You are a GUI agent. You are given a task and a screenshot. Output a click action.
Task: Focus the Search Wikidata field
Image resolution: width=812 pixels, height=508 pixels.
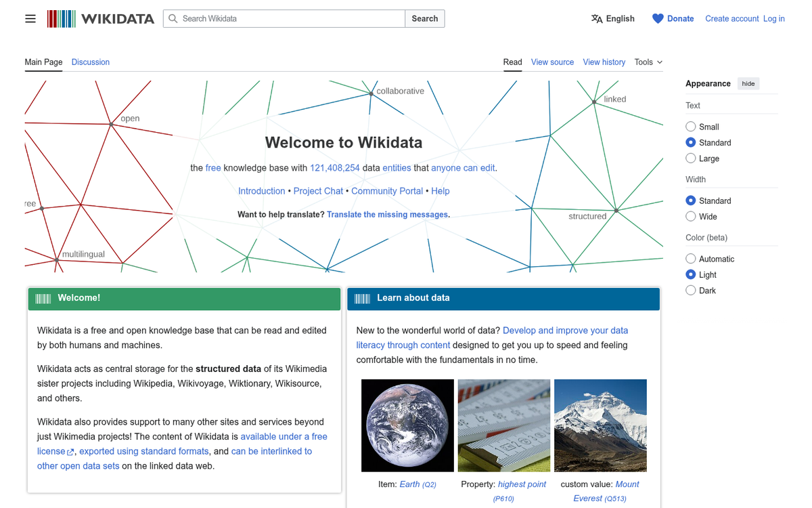tap(284, 19)
